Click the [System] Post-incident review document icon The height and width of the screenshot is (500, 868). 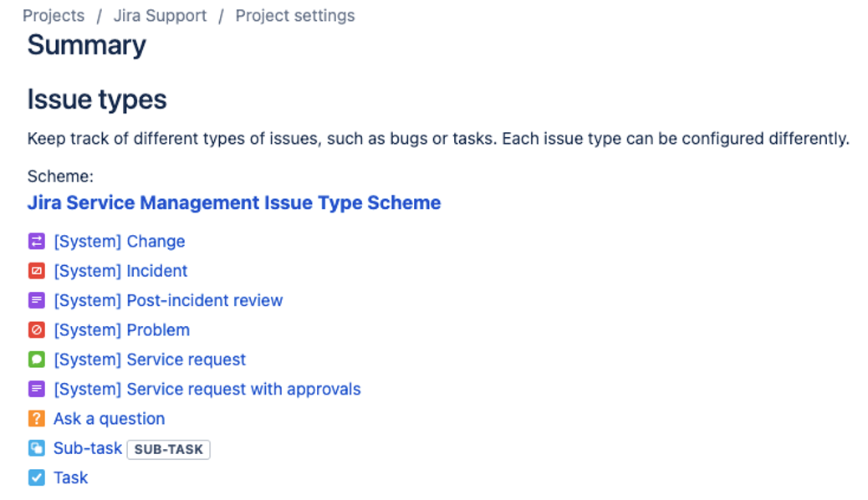35,300
